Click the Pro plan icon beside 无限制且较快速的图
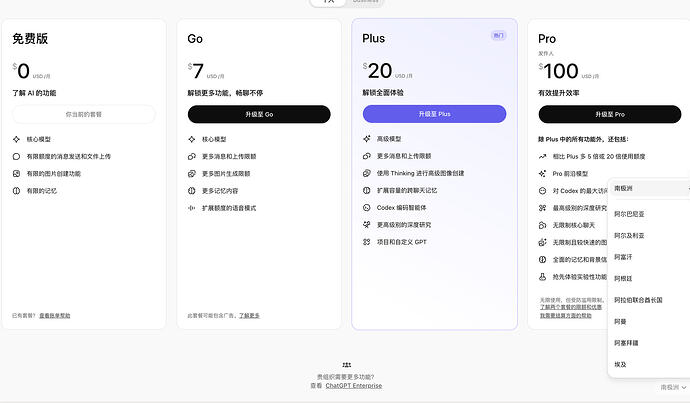Viewport: 690px width, 403px height. pos(543,242)
